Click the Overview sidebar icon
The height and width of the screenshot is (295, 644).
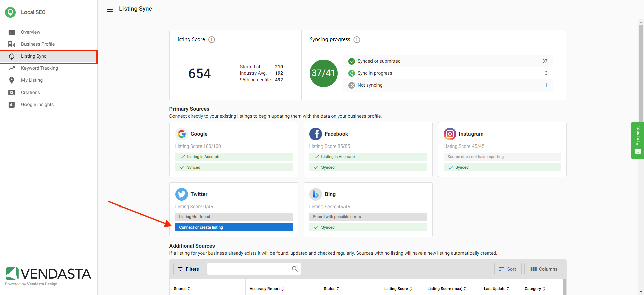[12, 32]
